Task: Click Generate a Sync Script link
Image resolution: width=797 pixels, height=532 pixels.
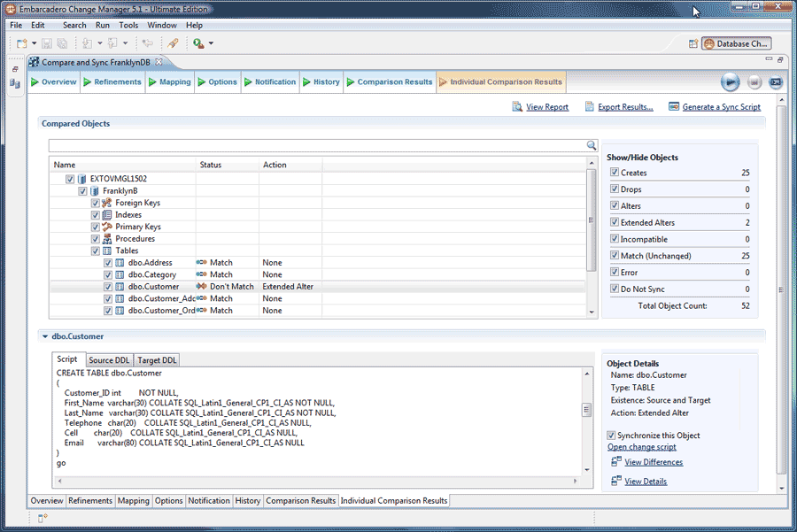Action: point(721,107)
